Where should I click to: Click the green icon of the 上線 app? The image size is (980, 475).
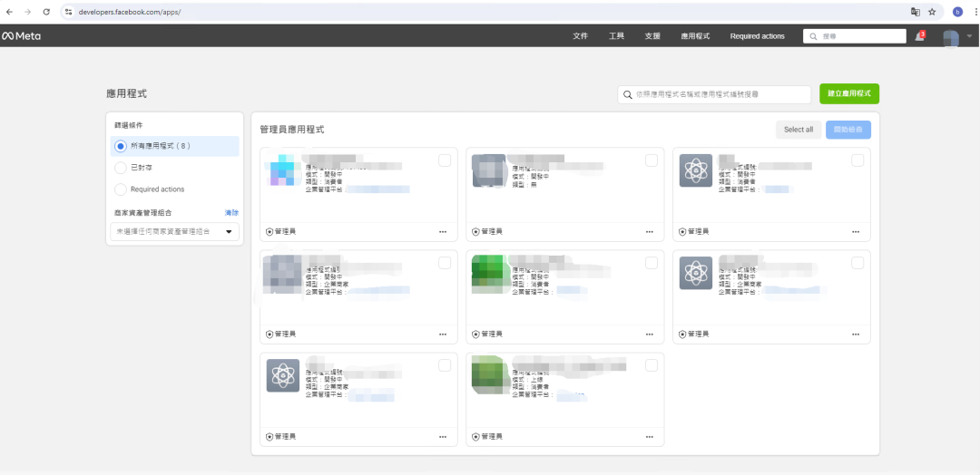[489, 375]
